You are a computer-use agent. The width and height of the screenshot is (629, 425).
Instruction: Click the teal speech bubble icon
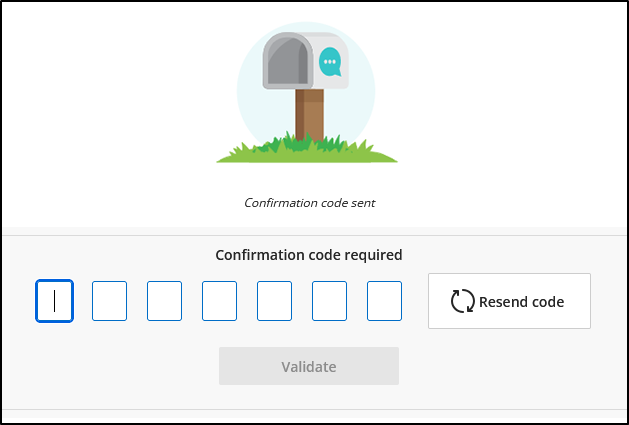(x=329, y=63)
